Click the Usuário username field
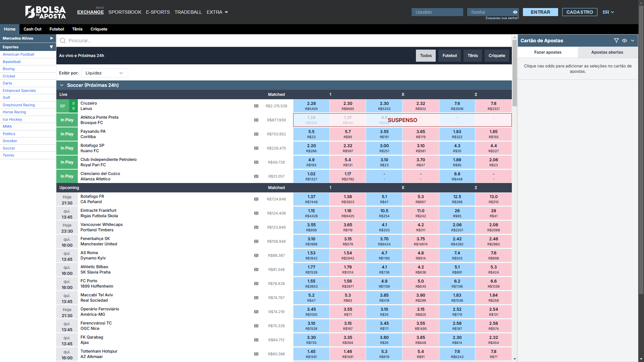Viewport: 644px width, 362px height. [x=437, y=12]
